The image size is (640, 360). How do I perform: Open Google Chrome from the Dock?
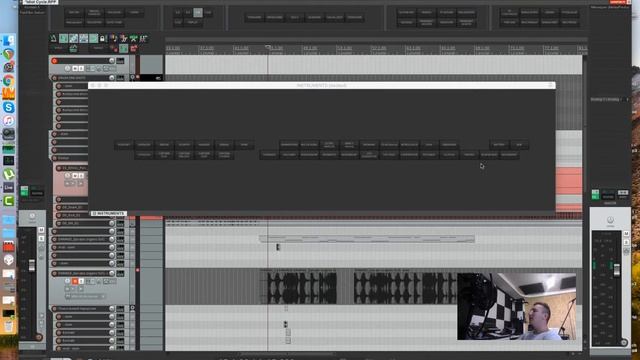(x=9, y=80)
